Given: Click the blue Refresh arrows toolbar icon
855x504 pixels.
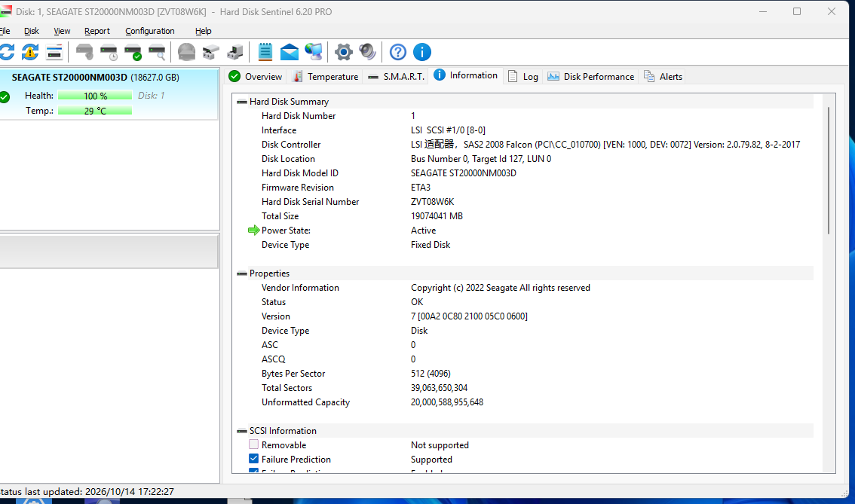Looking at the screenshot, I should click(x=7, y=52).
